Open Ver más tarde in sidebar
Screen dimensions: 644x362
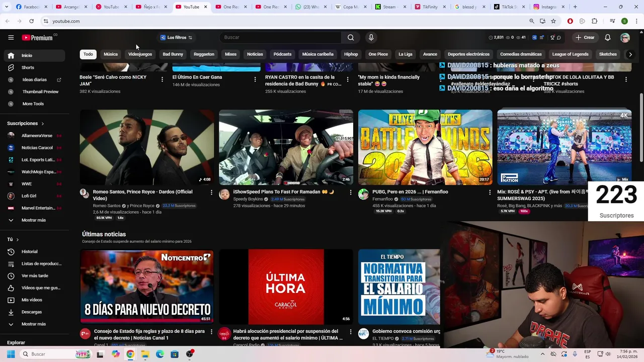pos(35,276)
